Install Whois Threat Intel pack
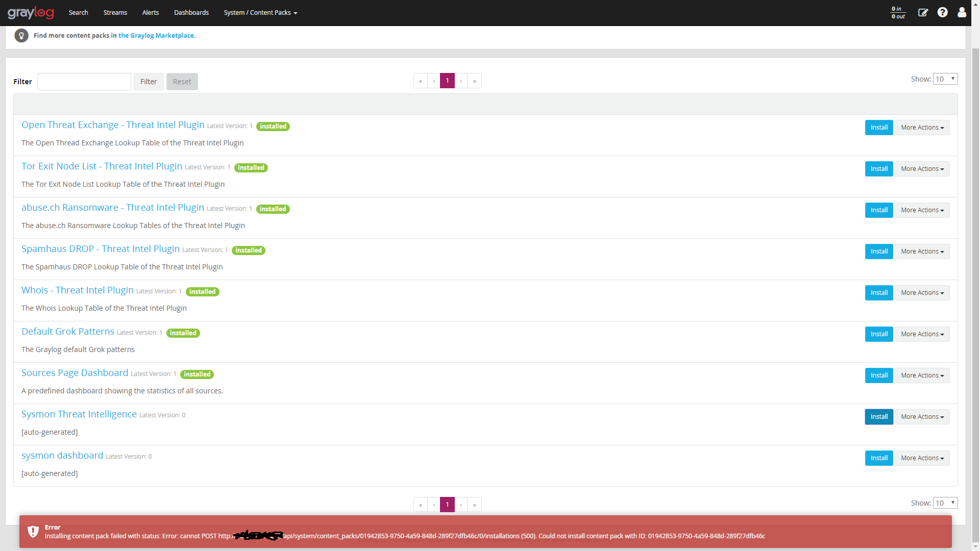Viewport: 980px width, 551px height. point(879,293)
